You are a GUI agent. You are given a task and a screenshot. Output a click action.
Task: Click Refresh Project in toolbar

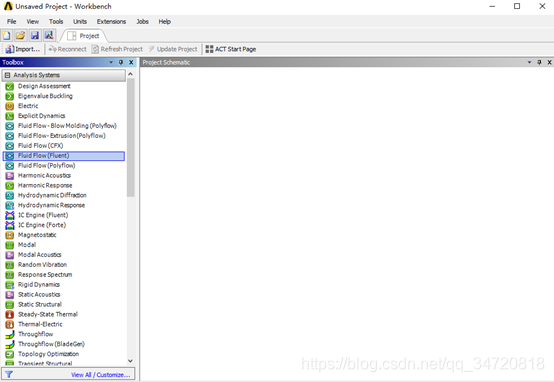117,49
